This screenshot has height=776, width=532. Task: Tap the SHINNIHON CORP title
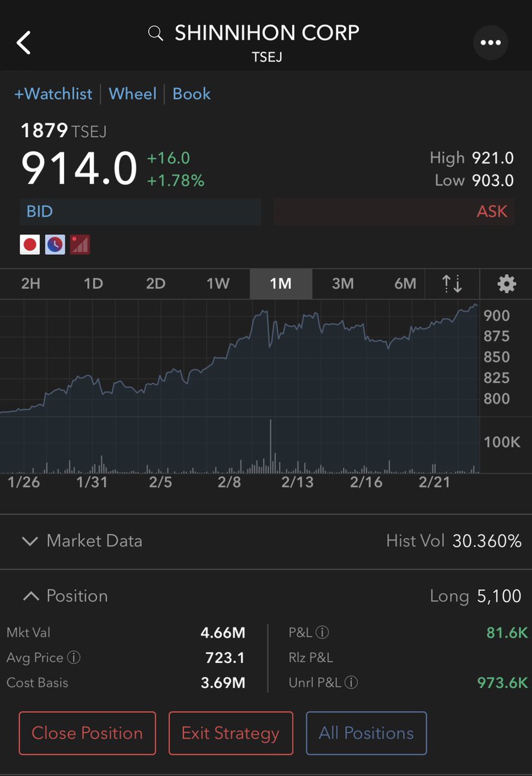(267, 33)
